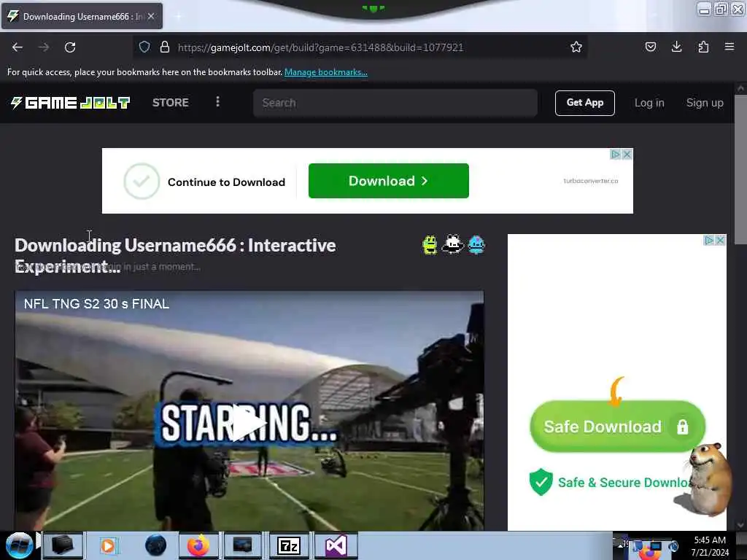Open the Windows Start button
This screenshot has width=747, height=560.
click(x=20, y=545)
